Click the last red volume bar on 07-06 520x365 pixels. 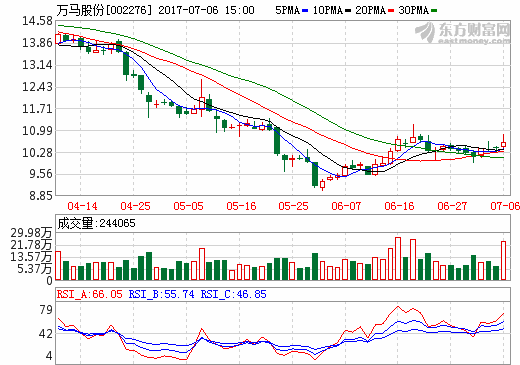(x=503, y=261)
